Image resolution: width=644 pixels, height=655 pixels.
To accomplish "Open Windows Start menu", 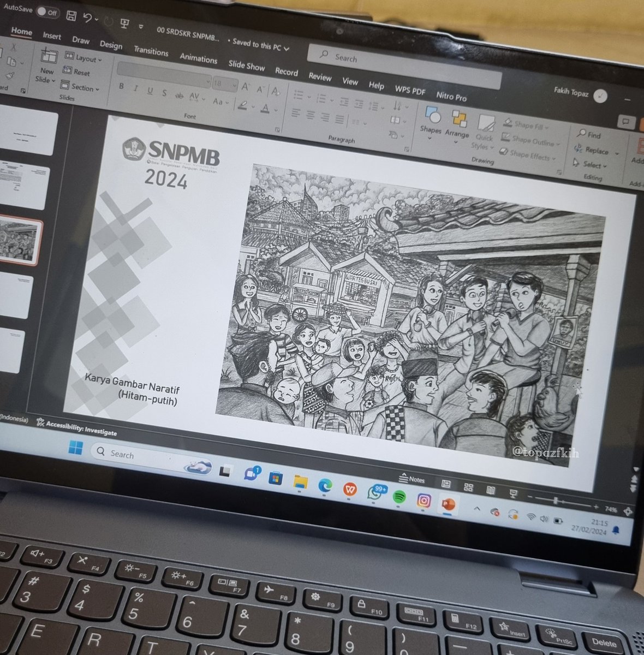I will [x=75, y=448].
